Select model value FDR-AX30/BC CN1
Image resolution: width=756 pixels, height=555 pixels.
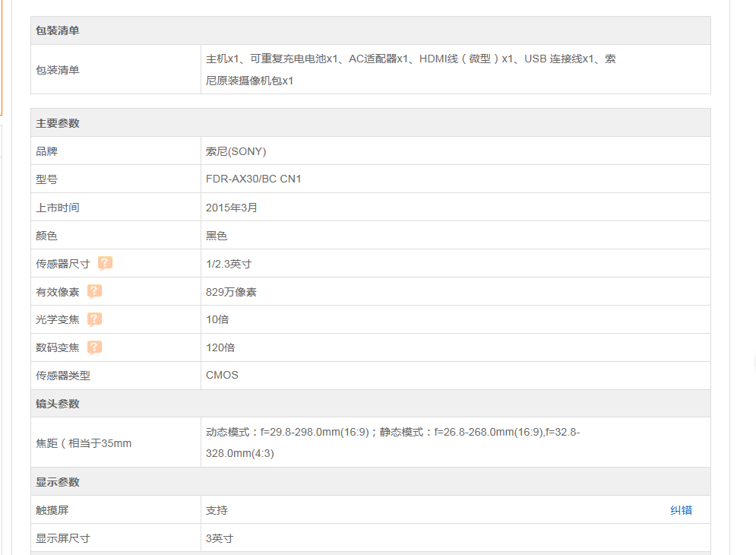coord(254,179)
